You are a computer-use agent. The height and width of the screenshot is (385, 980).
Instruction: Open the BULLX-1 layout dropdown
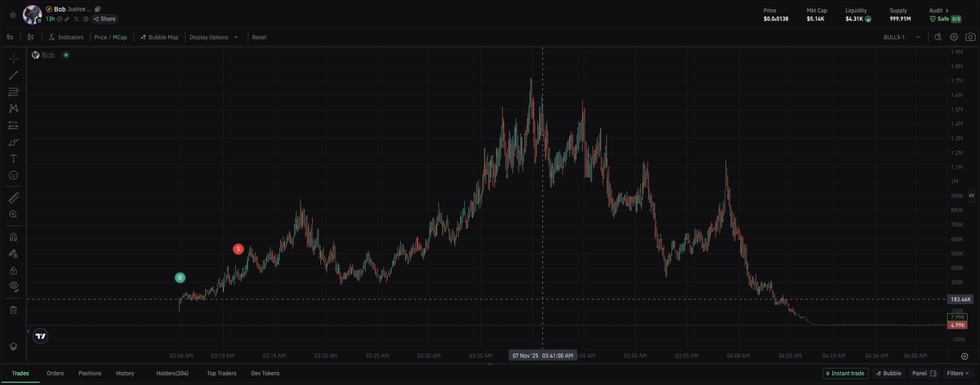click(902, 37)
